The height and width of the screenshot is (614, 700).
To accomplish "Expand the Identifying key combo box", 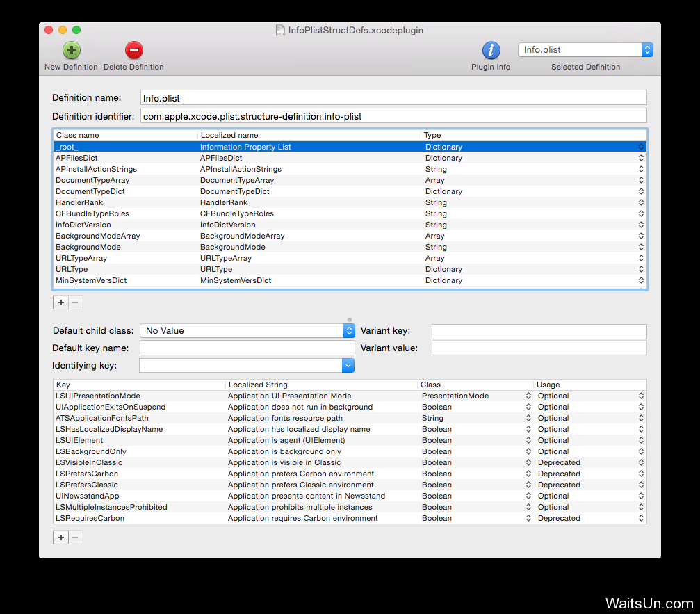I will click(x=348, y=366).
